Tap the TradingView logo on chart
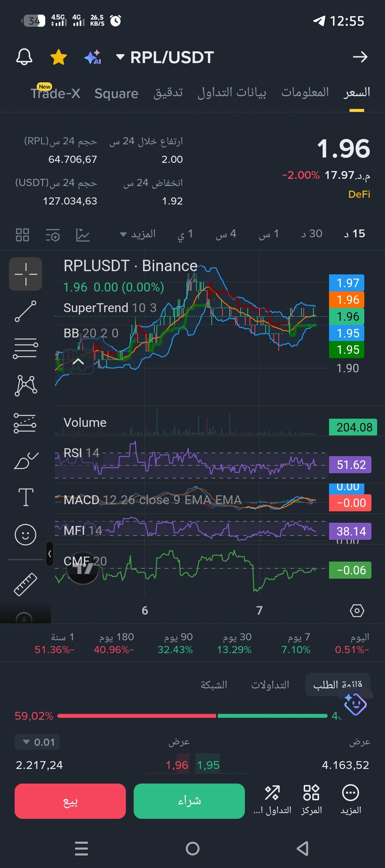Screen dimensions: 385x868 83,569
